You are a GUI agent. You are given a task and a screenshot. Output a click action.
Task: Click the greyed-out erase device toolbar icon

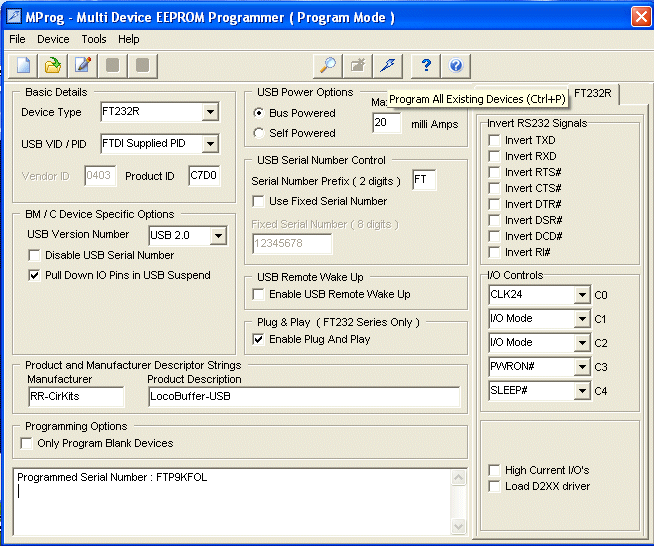pyautogui.click(x=357, y=66)
